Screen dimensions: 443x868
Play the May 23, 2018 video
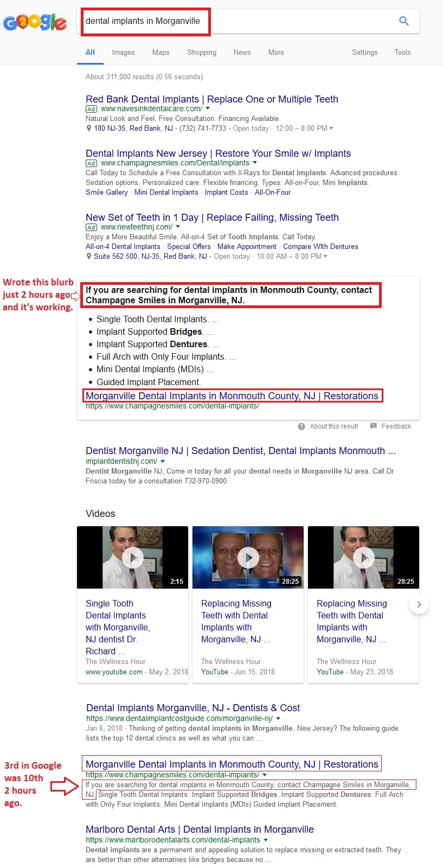363,557
